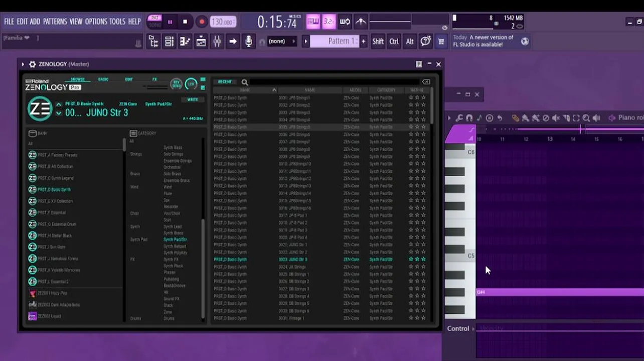Click the large ZE logo in ZENOLOGY
This screenshot has width=644, height=361.
click(40, 109)
